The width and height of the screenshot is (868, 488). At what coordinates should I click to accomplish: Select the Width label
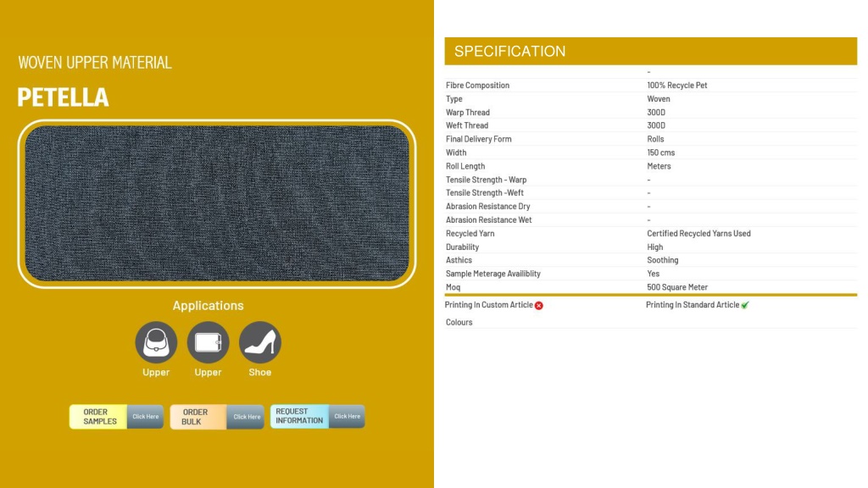tap(456, 152)
